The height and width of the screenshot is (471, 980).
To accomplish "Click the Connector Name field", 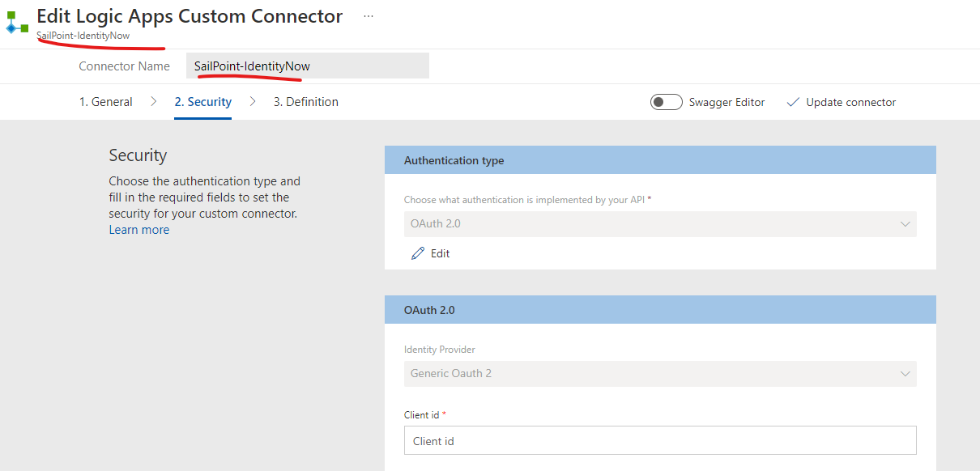I will click(x=308, y=66).
